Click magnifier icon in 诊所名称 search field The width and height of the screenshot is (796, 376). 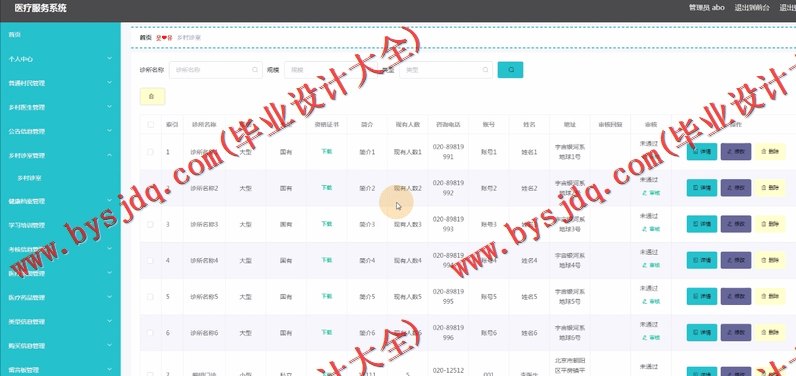click(x=255, y=70)
